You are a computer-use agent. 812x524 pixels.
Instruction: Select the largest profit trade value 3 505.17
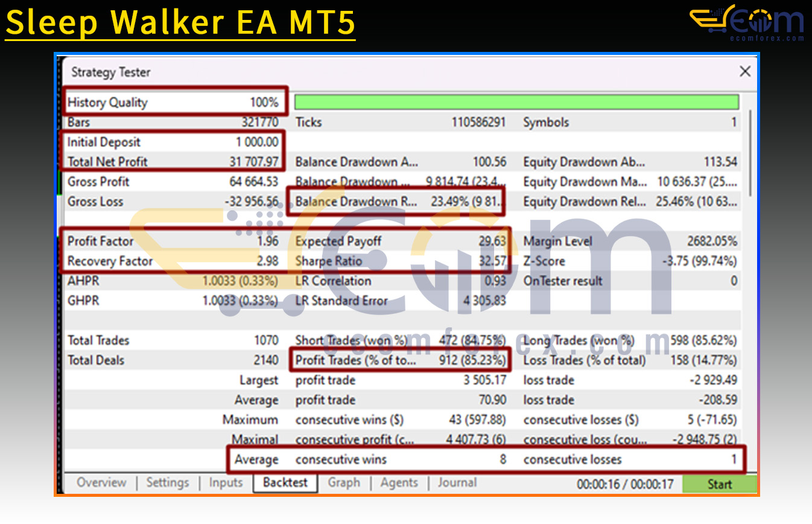click(485, 380)
